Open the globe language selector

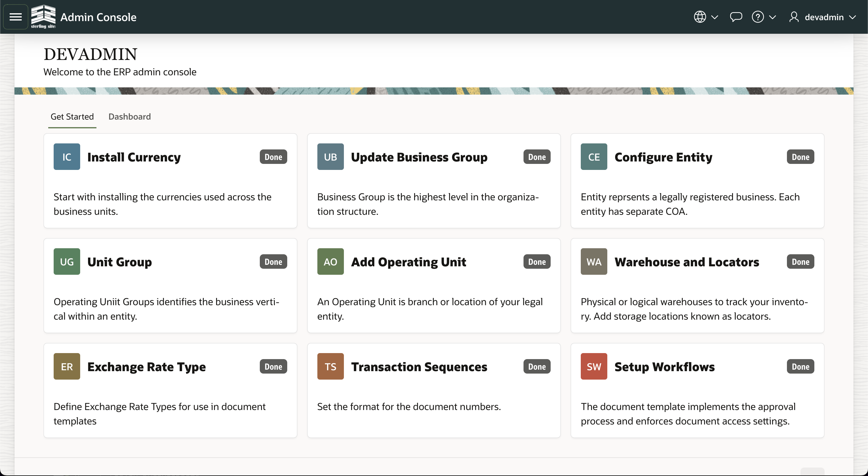(700, 17)
